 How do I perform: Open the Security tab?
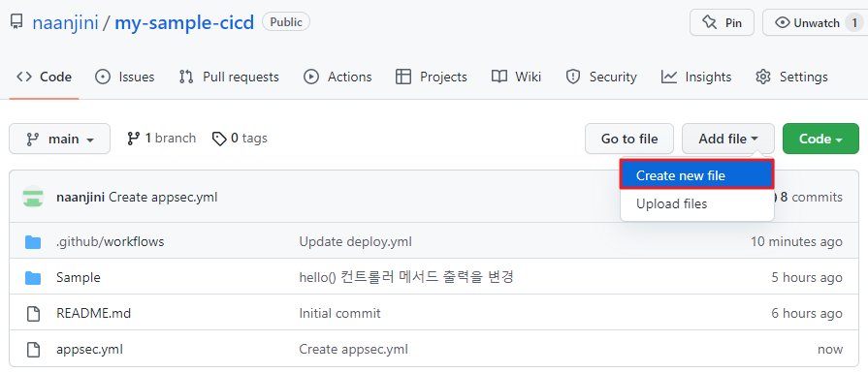click(601, 77)
